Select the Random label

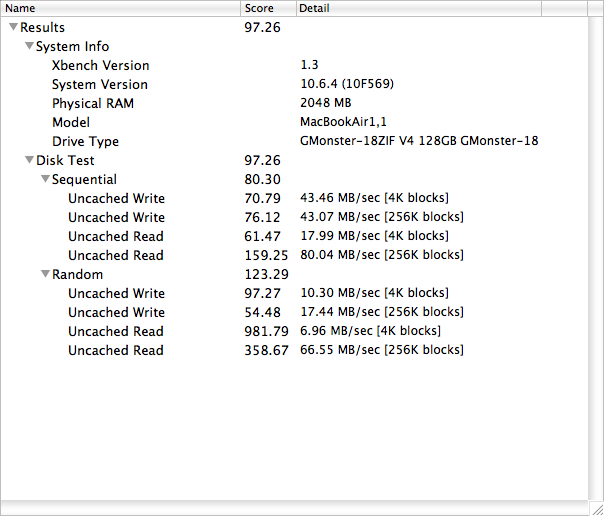coord(77,274)
